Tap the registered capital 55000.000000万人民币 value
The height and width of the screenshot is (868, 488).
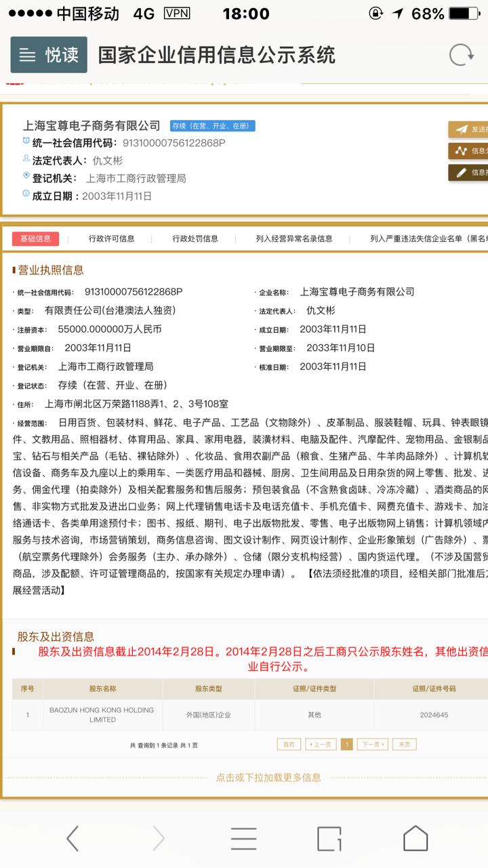pos(110,329)
